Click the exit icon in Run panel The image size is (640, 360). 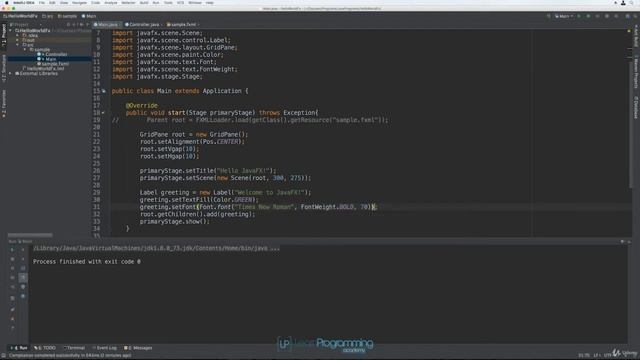(x=12, y=287)
